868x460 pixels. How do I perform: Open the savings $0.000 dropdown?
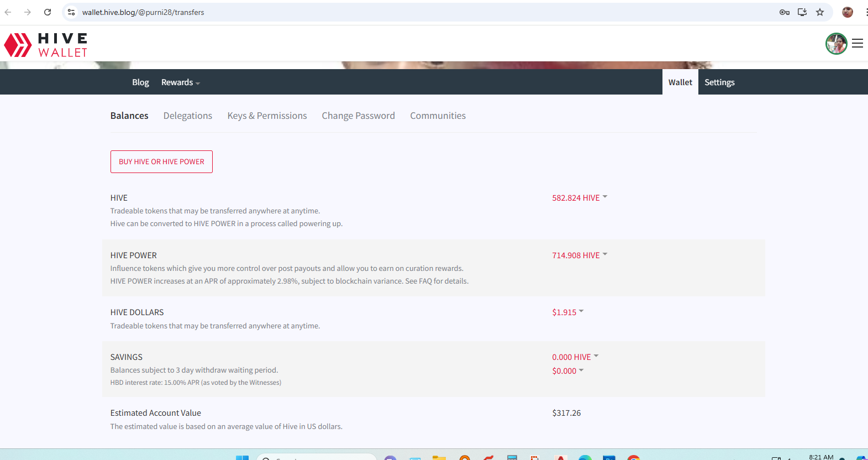(568, 371)
